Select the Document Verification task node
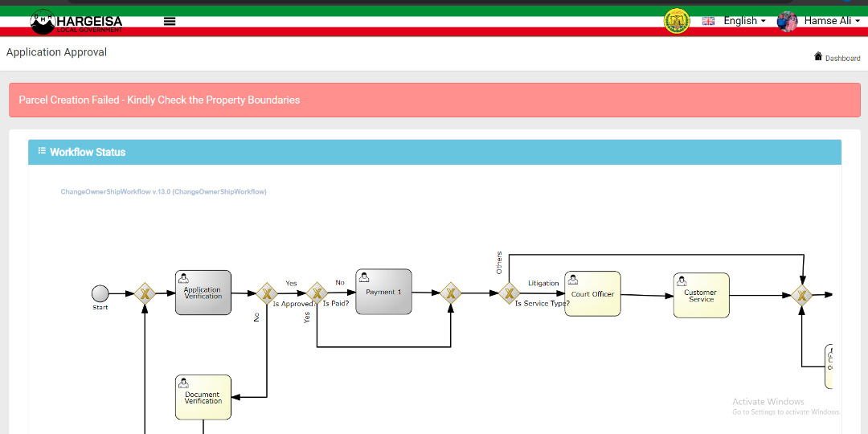Viewport: 868px width, 434px height. [203, 398]
